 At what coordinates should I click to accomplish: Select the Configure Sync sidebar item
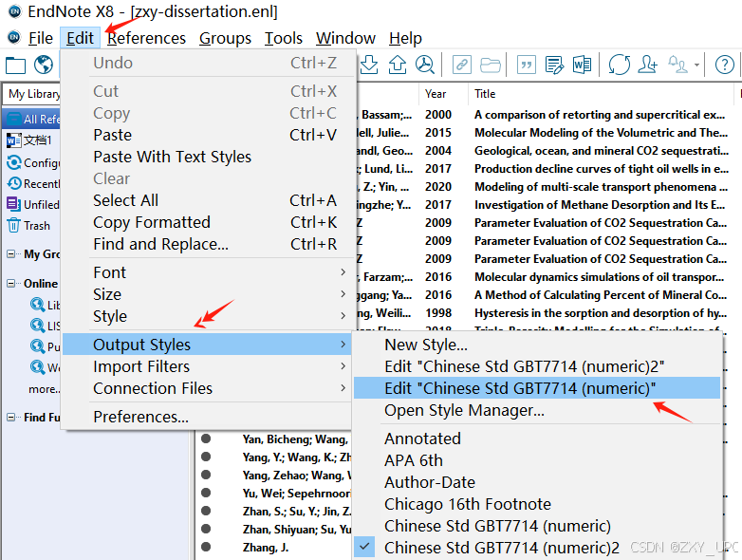pos(33,163)
